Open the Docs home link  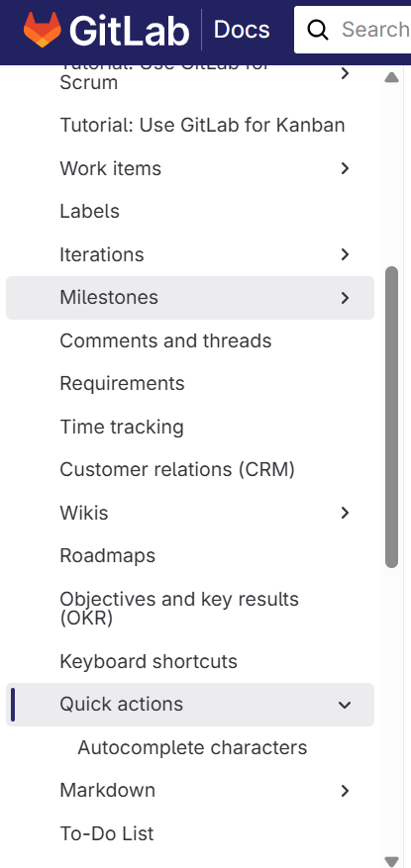pyautogui.click(x=242, y=30)
